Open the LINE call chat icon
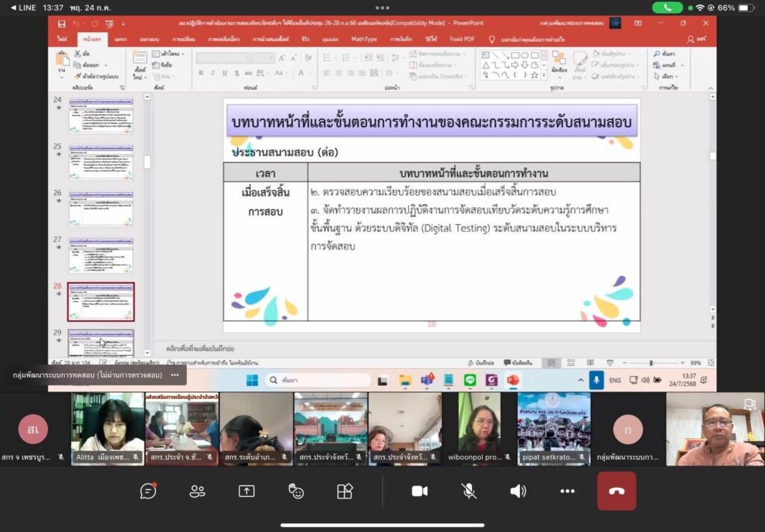Screen dimensions: 765x532 148,491
